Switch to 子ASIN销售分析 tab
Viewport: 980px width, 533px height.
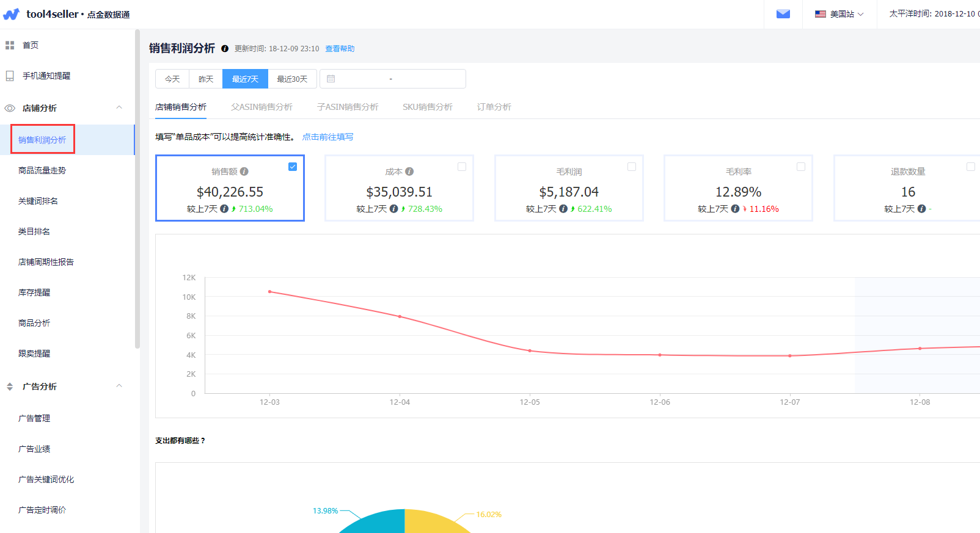348,107
